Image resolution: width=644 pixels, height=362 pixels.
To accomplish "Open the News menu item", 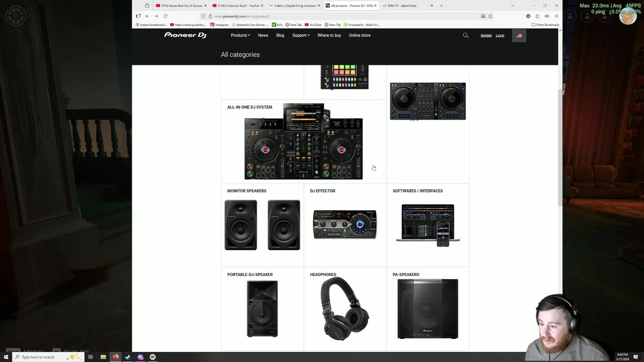I will (263, 35).
